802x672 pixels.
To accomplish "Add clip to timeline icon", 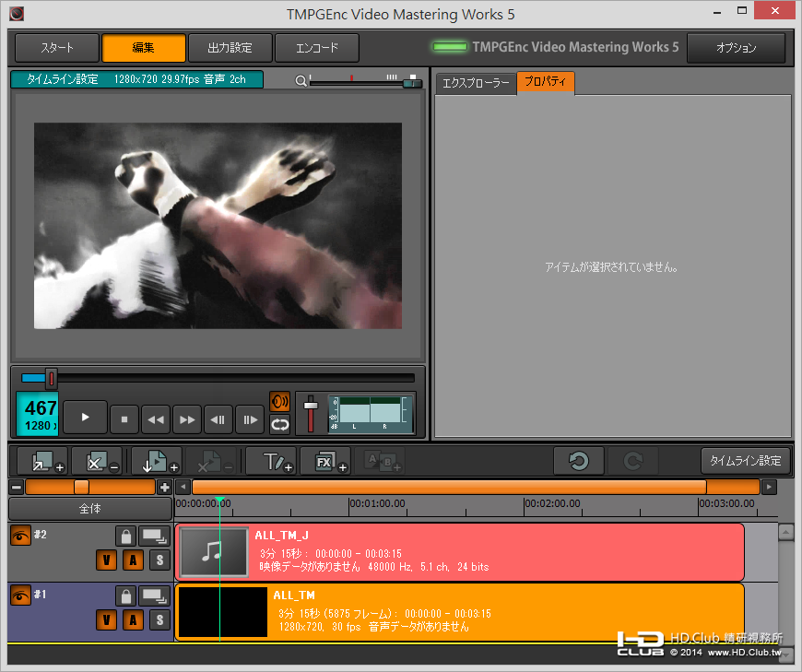I will point(42,461).
